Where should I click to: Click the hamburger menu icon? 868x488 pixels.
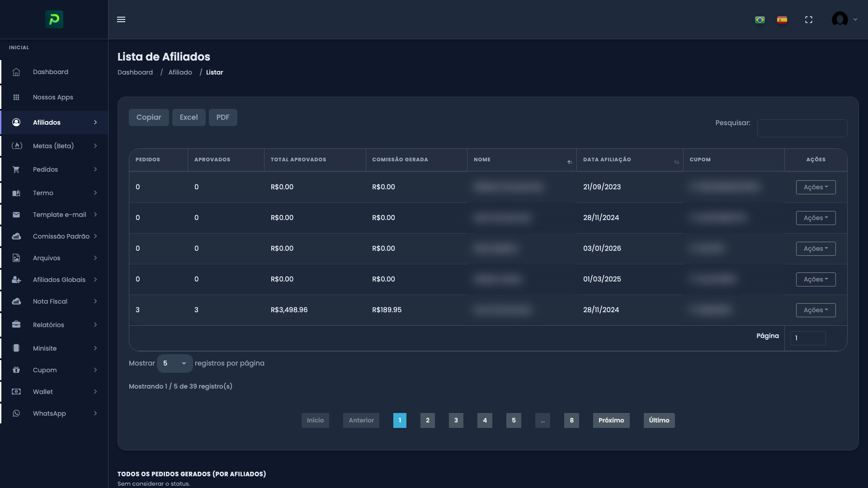click(x=121, y=19)
